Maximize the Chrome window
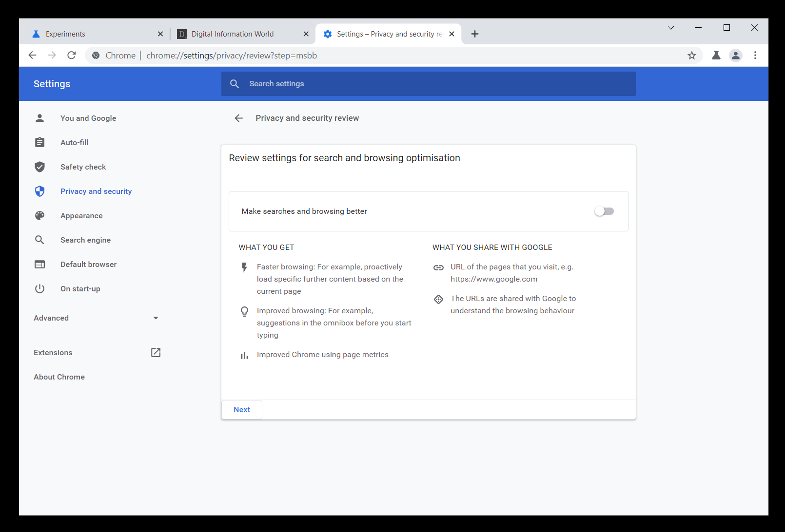785x532 pixels. [x=726, y=28]
